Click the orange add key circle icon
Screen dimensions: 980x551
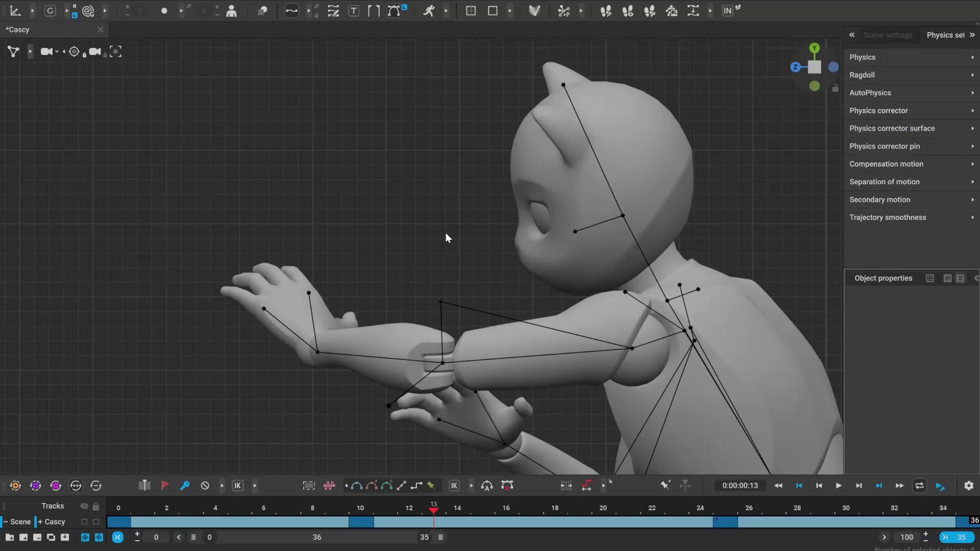(x=15, y=486)
